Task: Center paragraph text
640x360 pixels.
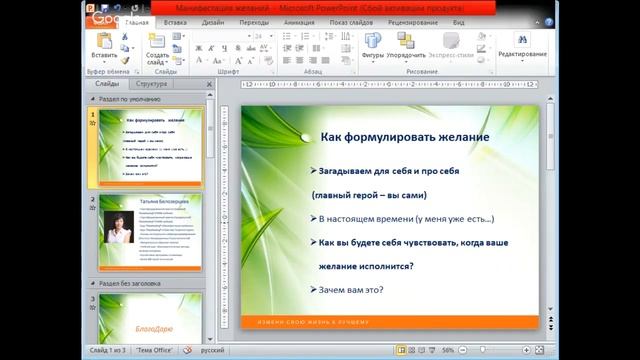Action: (x=300, y=60)
